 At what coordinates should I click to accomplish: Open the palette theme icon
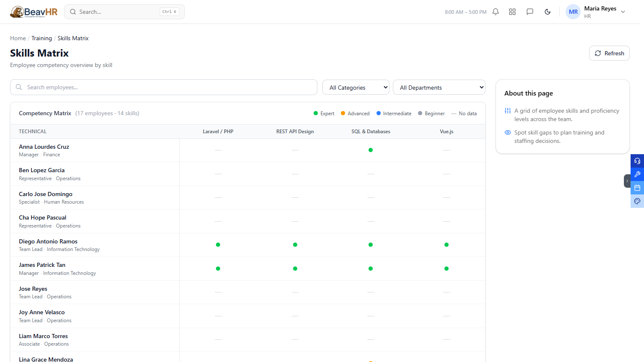[x=637, y=201]
